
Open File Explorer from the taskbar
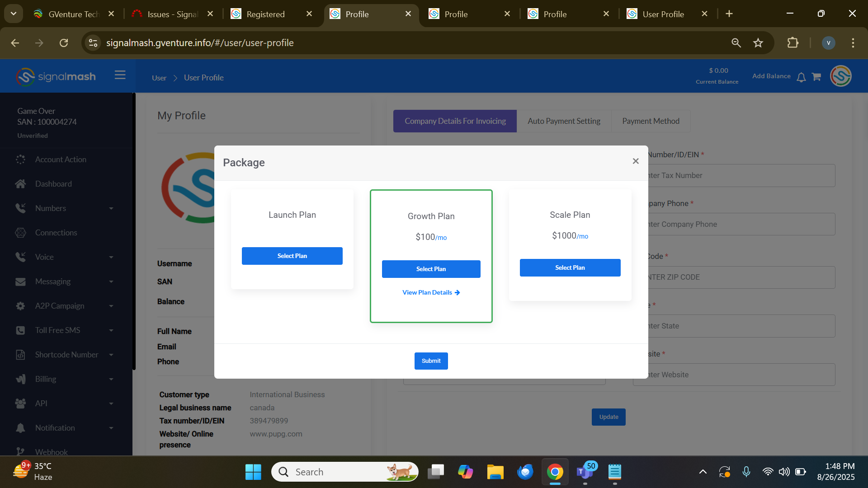point(495,472)
